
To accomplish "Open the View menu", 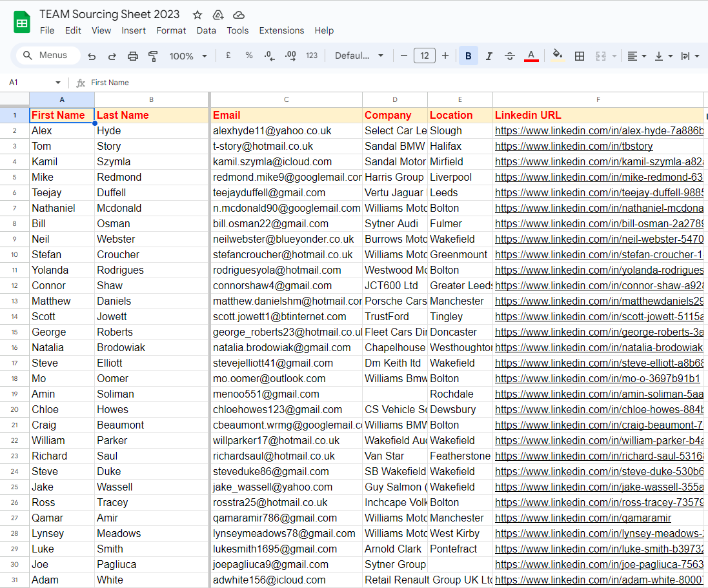I will pos(101,31).
